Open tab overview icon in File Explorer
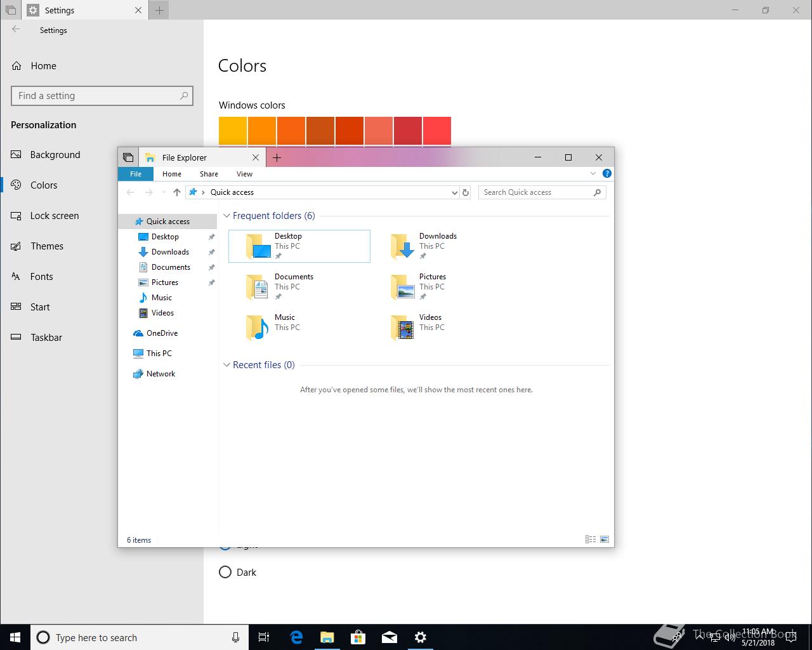 (x=128, y=157)
